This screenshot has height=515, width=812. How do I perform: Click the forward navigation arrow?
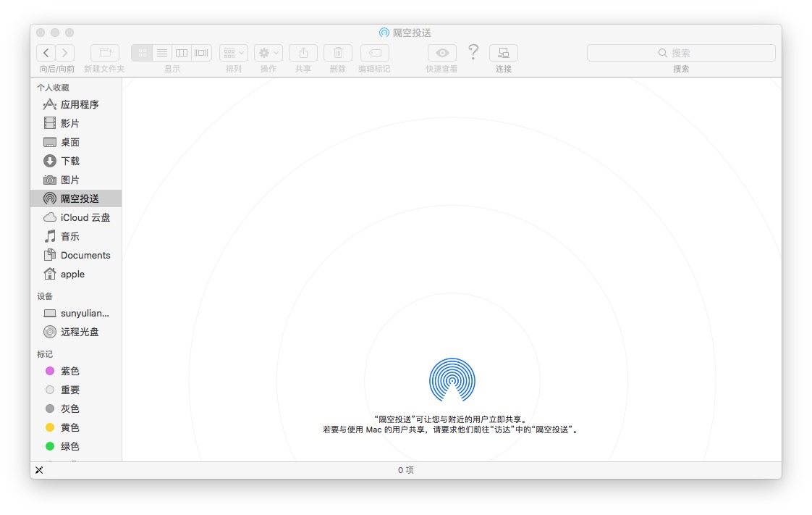(65, 53)
